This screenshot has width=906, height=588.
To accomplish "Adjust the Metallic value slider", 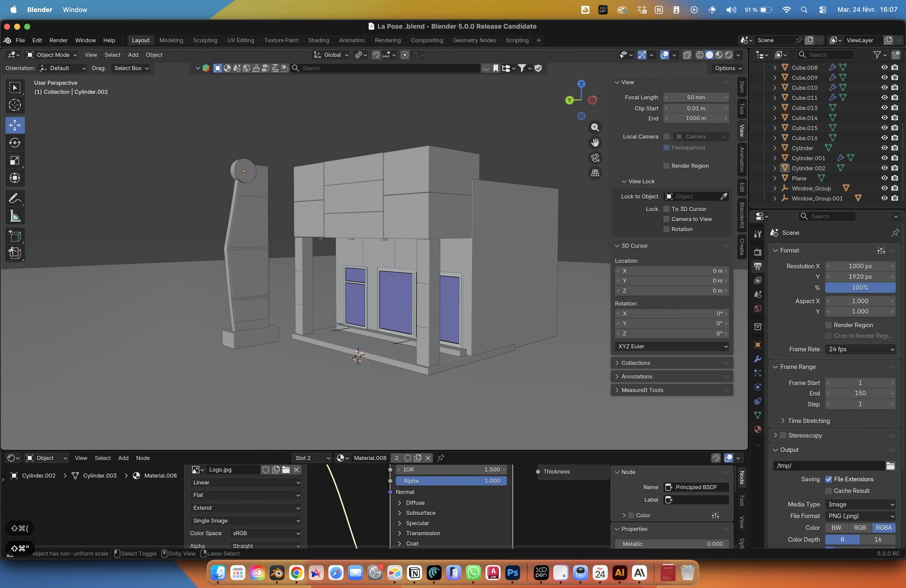I will 672,544.
